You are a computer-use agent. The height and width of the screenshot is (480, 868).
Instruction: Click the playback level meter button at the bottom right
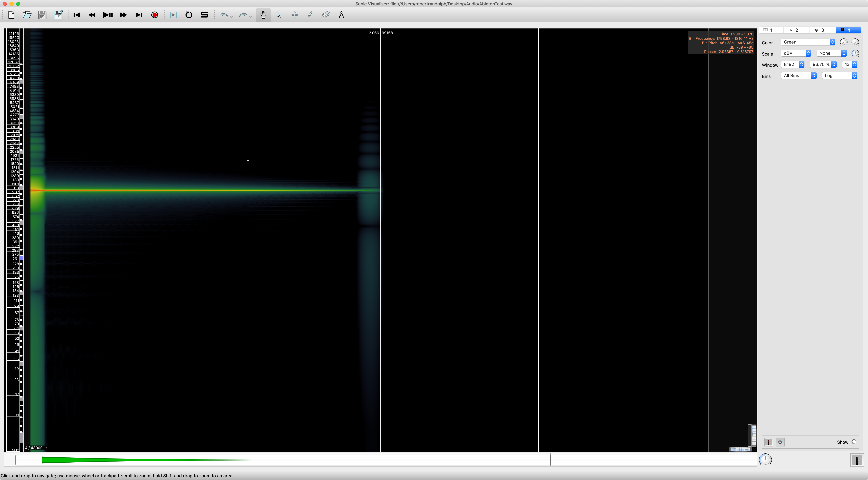[x=857, y=460]
